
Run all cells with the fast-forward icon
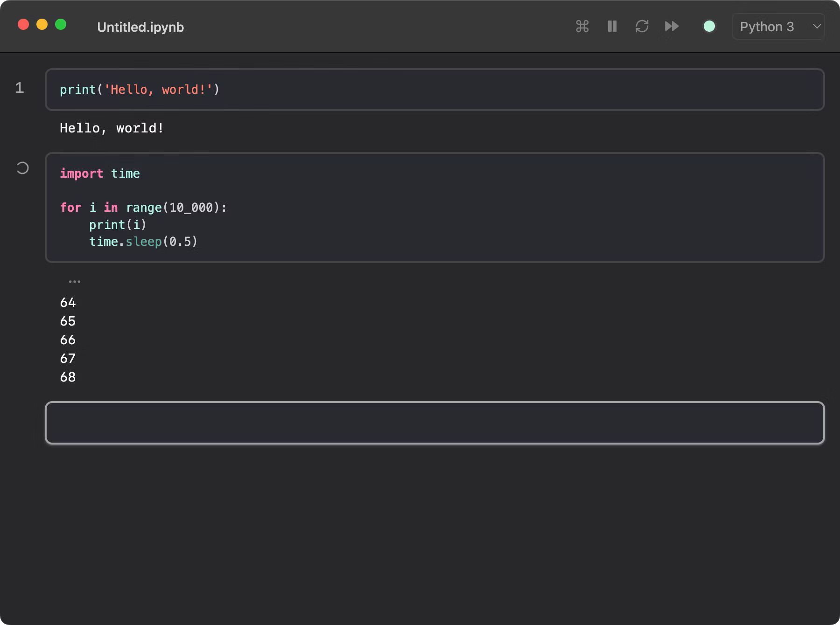[672, 26]
